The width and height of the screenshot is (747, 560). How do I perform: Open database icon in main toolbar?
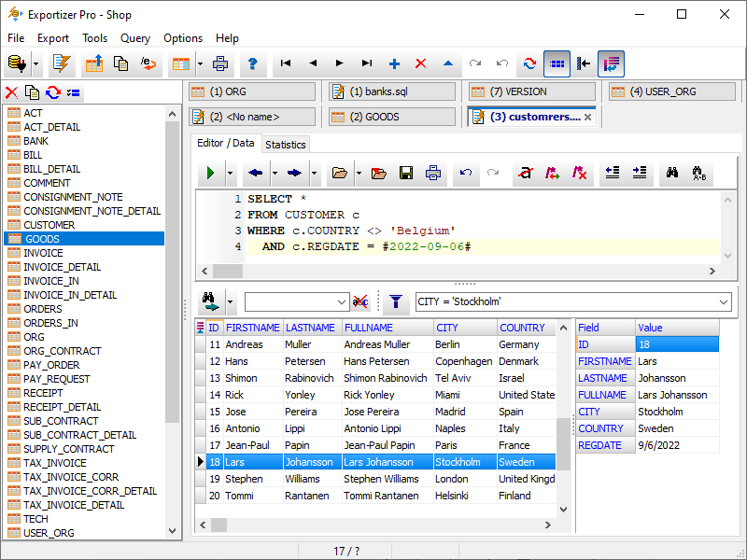[17, 63]
